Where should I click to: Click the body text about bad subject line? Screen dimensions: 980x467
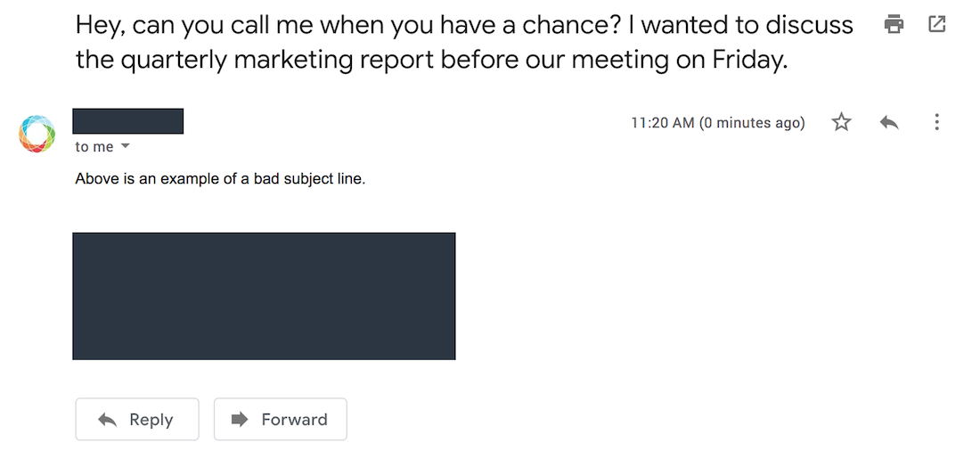pyautogui.click(x=220, y=178)
